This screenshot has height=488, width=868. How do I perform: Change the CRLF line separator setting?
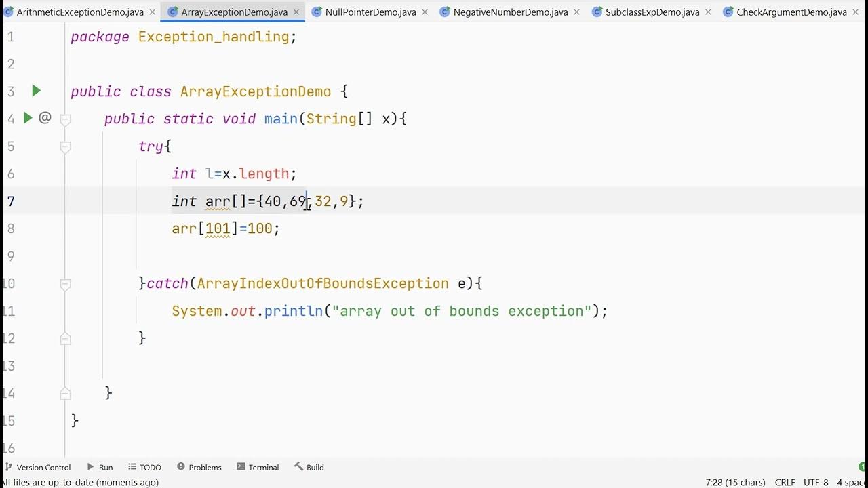tap(785, 483)
